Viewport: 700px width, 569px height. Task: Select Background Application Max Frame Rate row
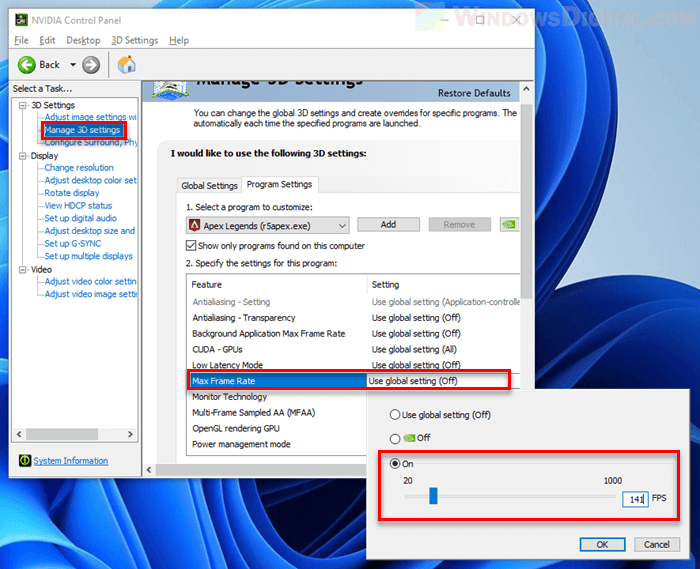tap(355, 333)
